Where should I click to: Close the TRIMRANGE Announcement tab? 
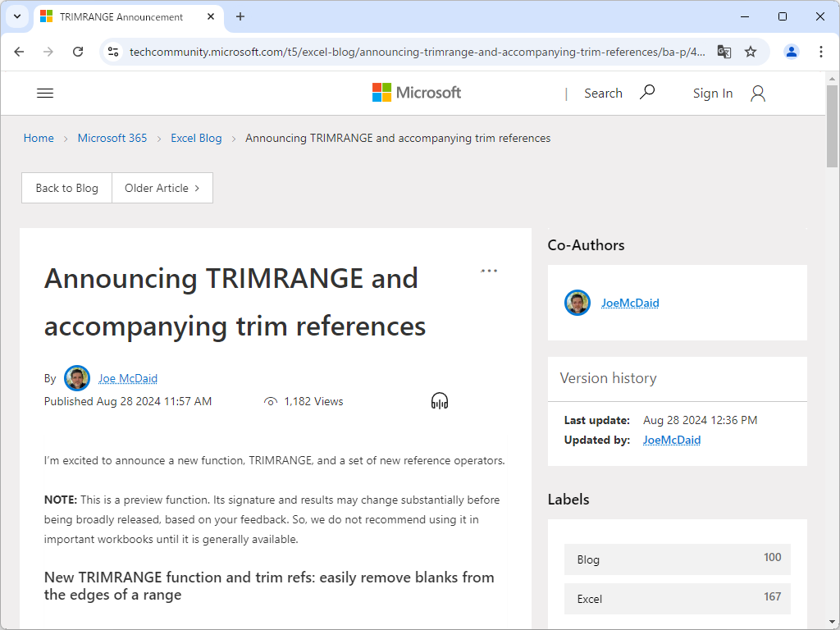coord(211,16)
